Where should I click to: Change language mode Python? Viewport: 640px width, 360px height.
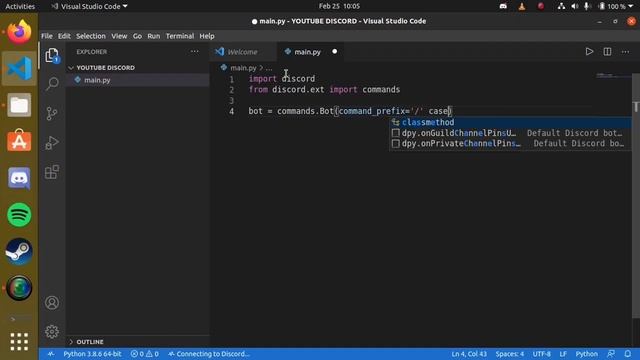tap(587, 354)
